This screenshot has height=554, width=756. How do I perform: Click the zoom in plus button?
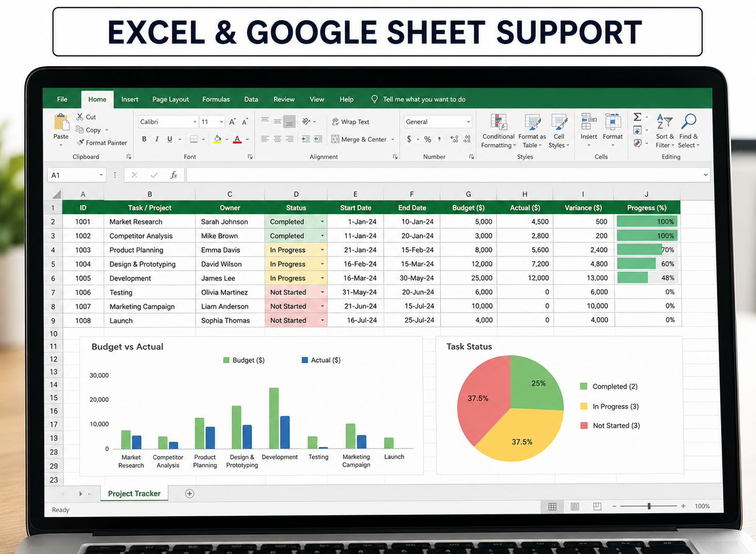[683, 506]
